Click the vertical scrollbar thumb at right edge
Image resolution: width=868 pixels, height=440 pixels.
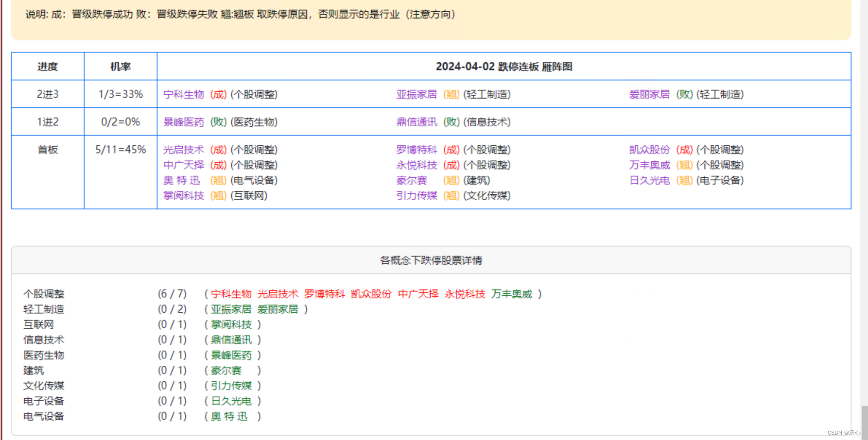pos(865,423)
